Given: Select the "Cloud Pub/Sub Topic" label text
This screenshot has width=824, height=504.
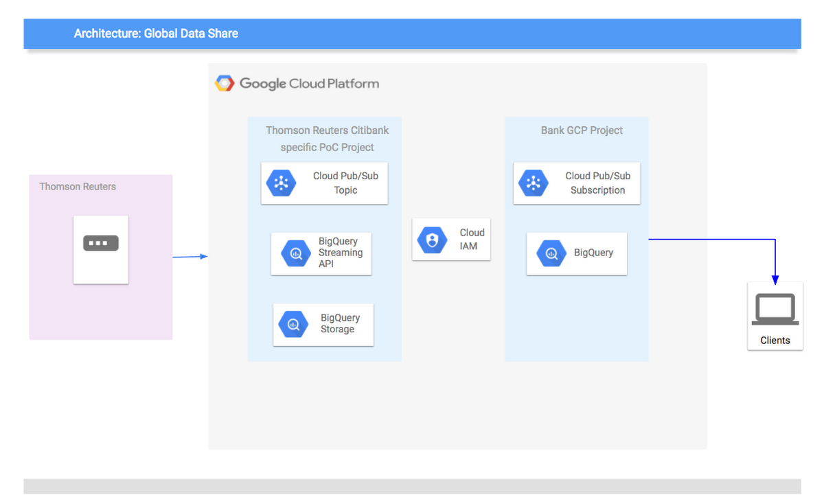Looking at the screenshot, I should 345,183.
